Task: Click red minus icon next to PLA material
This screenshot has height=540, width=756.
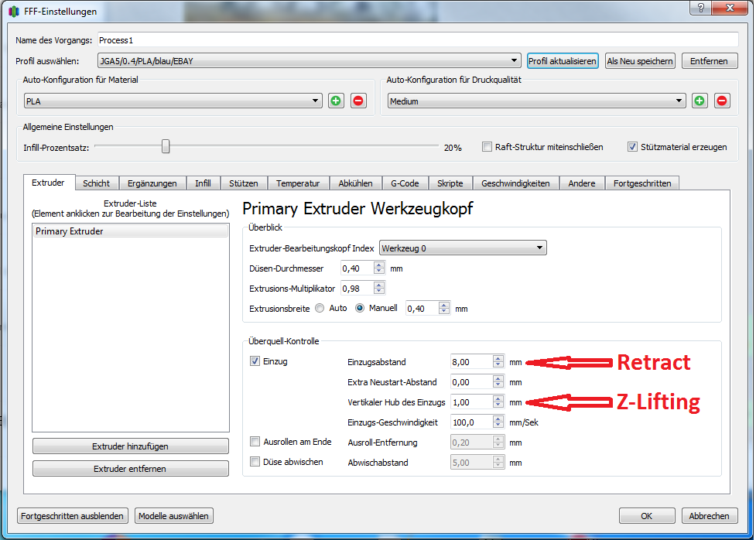Action: (x=357, y=101)
